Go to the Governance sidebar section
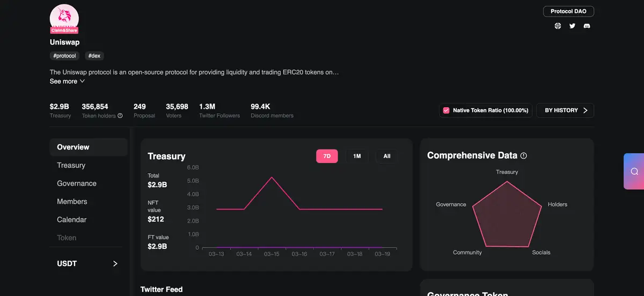644x296 pixels. (x=77, y=183)
